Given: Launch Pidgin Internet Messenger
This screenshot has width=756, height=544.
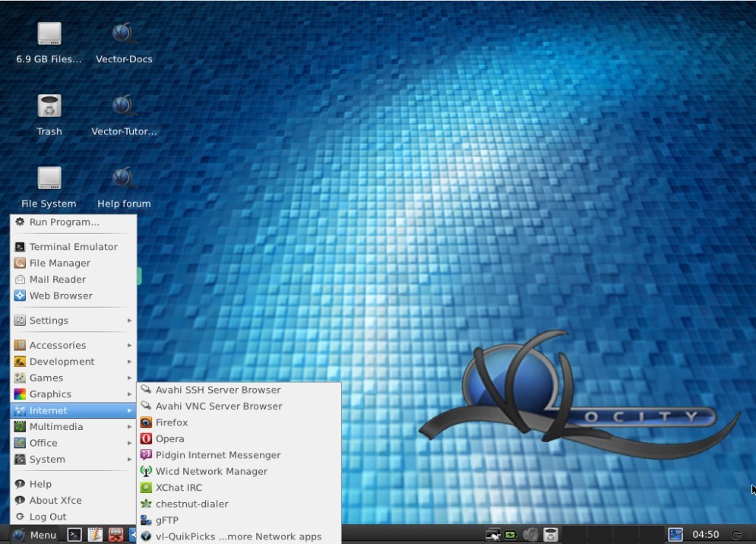Looking at the screenshot, I should pos(239,455).
